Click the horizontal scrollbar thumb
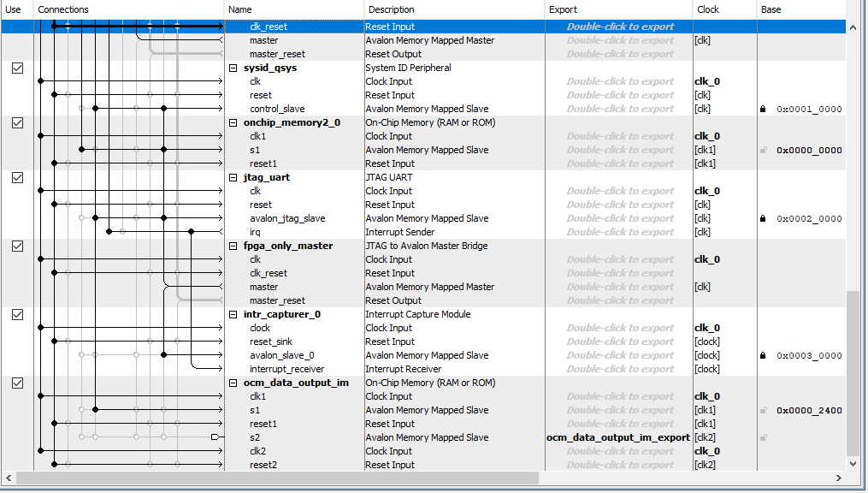This screenshot has height=493, width=868. pyautogui.click(x=277, y=478)
